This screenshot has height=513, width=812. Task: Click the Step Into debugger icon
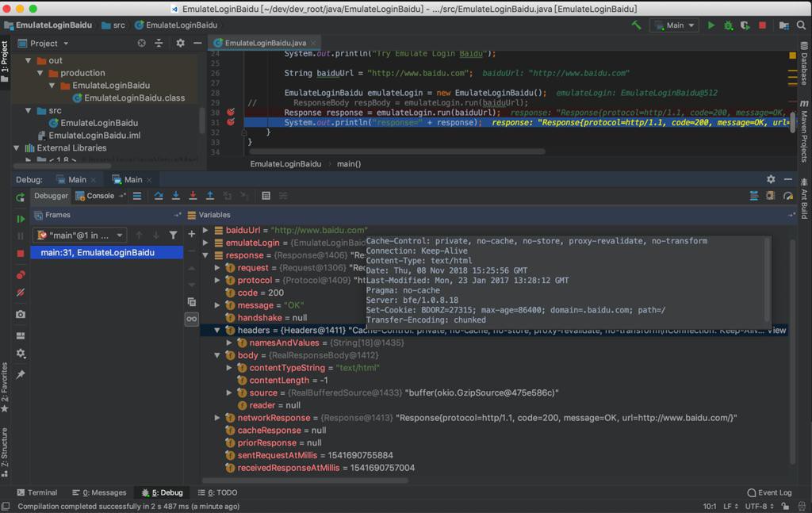tap(175, 196)
